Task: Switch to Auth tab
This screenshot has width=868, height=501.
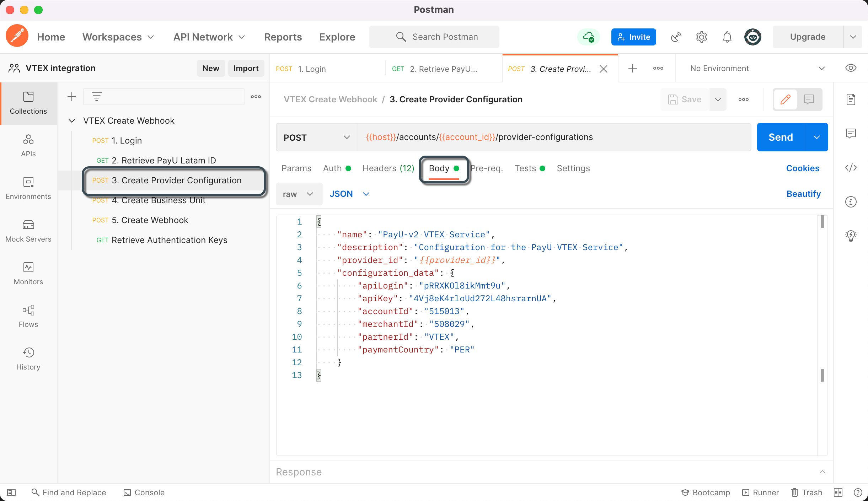Action: tap(337, 168)
